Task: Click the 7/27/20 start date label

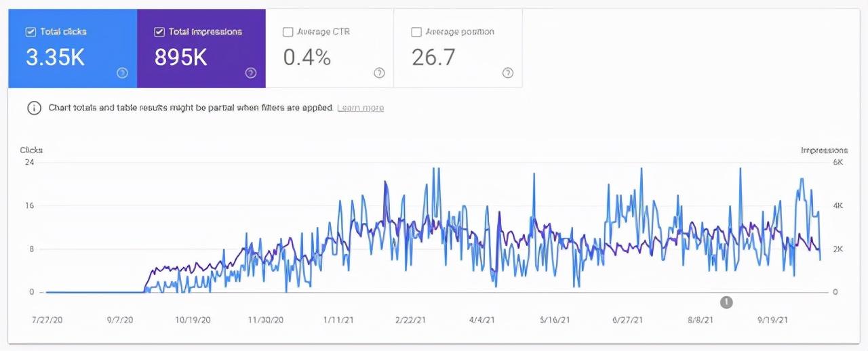Action: 46,320
